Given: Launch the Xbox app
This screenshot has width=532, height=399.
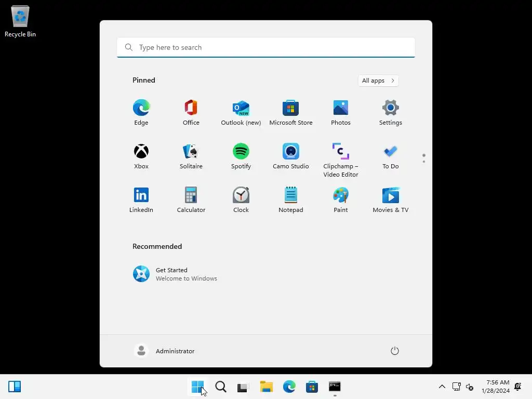Looking at the screenshot, I should tap(141, 156).
